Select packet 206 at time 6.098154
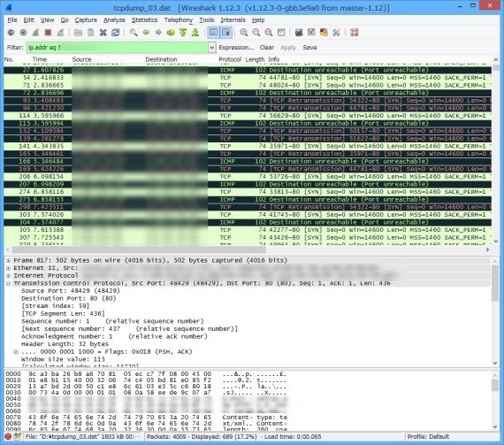 [x=248, y=177]
